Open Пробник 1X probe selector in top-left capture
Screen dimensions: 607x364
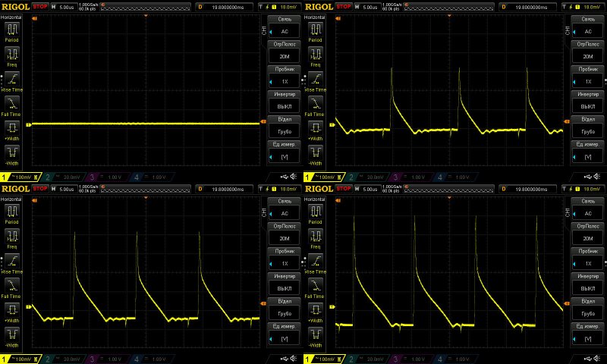[285, 76]
